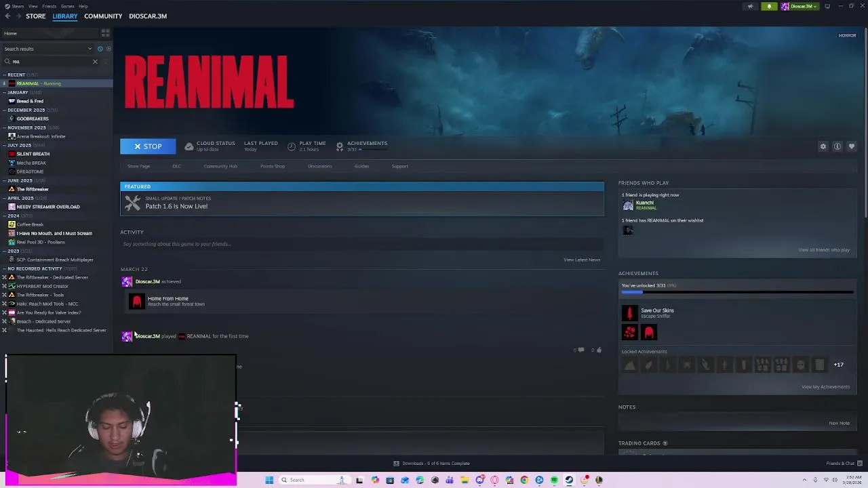Collapse the JUNE 2025 group

pyautogui.click(x=4, y=180)
